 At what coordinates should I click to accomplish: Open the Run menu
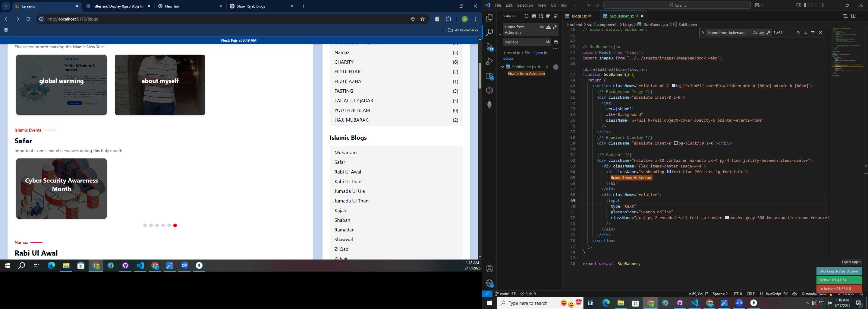564,5
